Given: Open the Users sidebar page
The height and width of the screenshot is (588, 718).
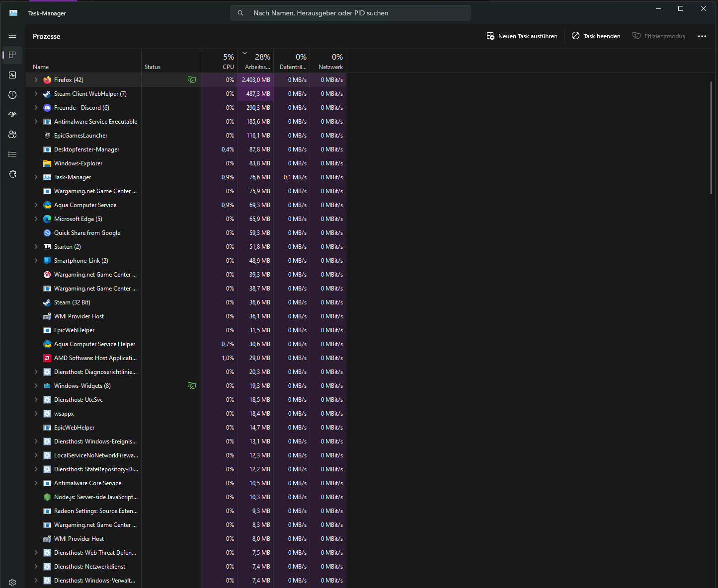Looking at the screenshot, I should coord(12,135).
